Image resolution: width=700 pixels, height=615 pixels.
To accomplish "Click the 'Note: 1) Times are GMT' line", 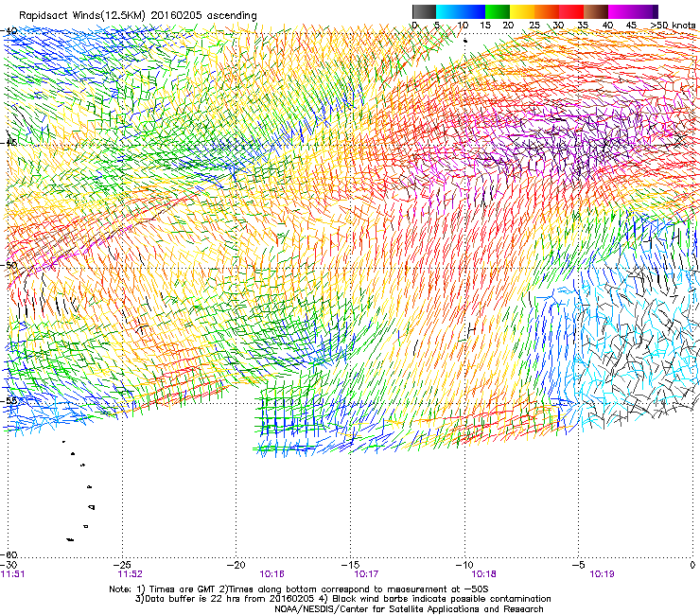I will [x=299, y=589].
